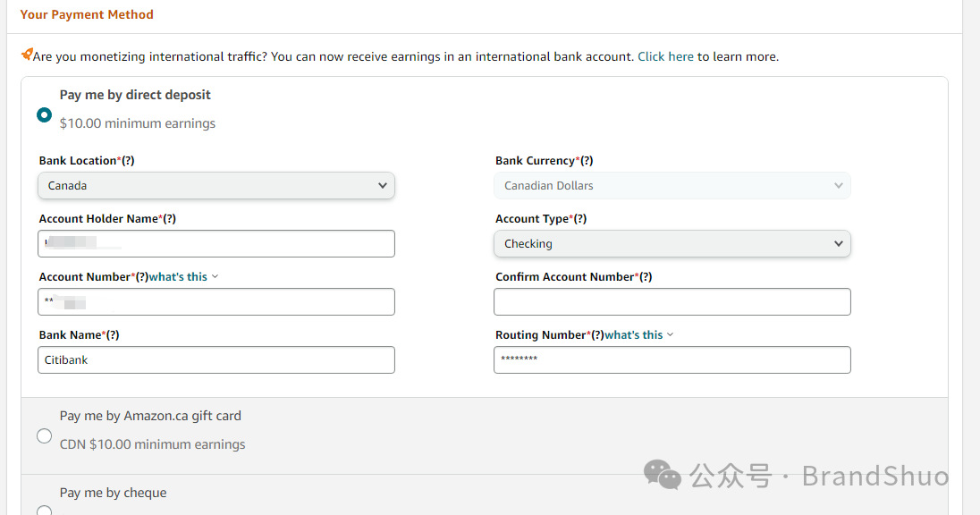
Task: Click the (?) help beside Confirm Account Number
Action: [x=646, y=277]
